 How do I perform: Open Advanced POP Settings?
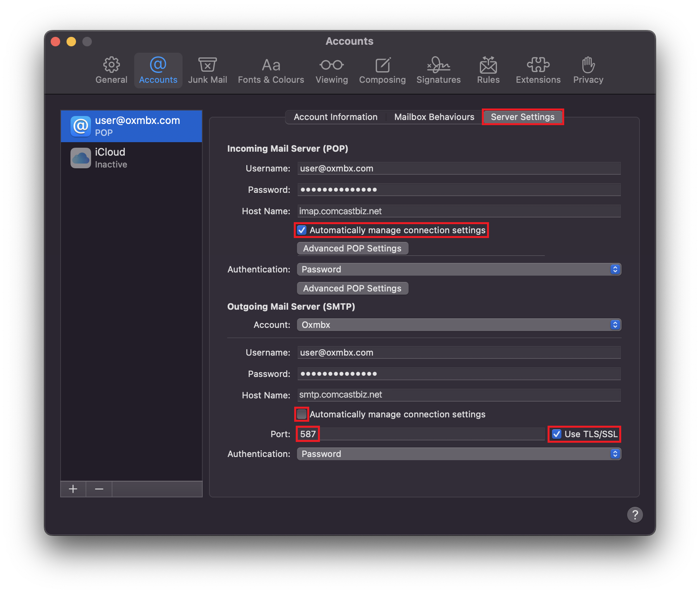tap(352, 248)
